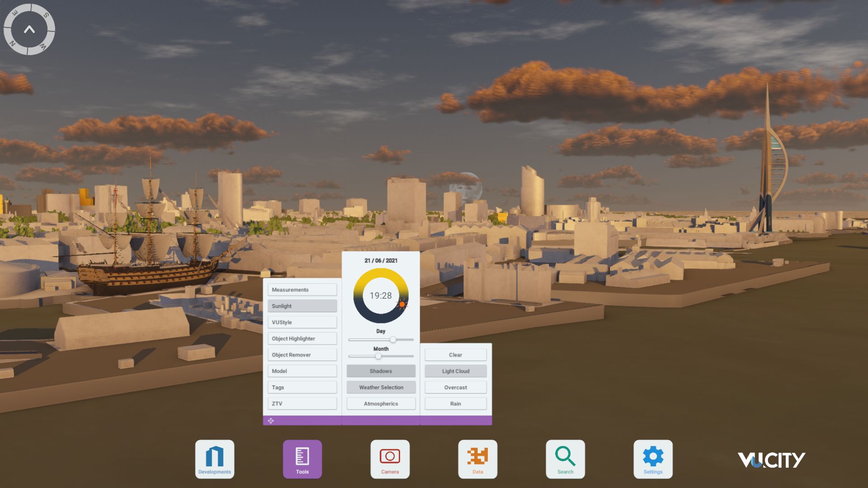The image size is (868, 488).
Task: Adjust the Month slider
Action: (x=378, y=356)
